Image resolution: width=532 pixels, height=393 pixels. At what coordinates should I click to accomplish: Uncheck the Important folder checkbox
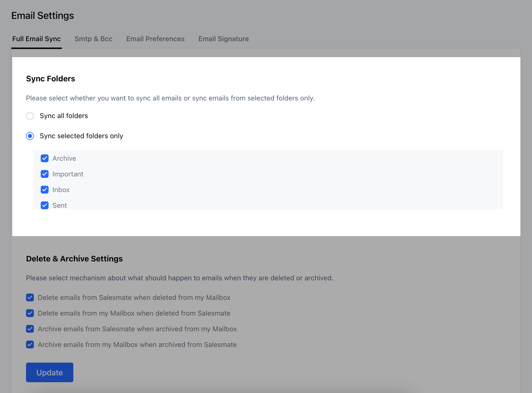tap(45, 174)
